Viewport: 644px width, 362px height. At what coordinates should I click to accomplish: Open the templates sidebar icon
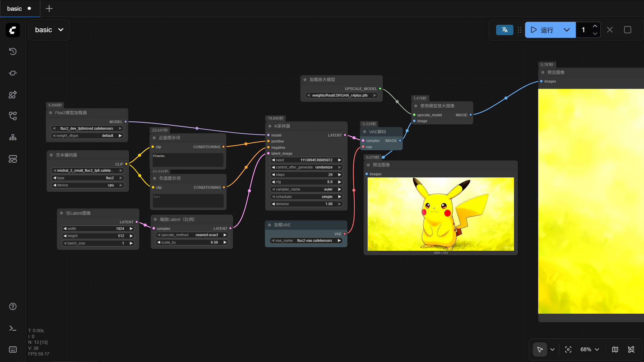[x=13, y=159]
